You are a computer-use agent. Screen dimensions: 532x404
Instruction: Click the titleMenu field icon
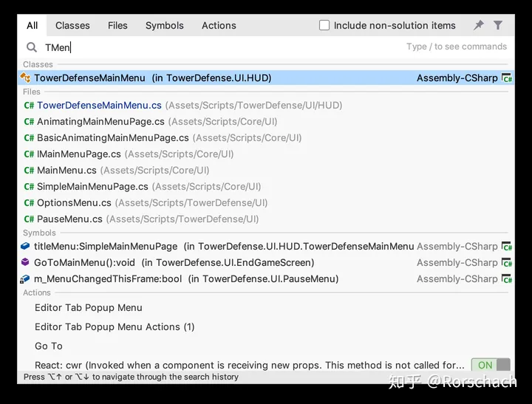point(25,246)
